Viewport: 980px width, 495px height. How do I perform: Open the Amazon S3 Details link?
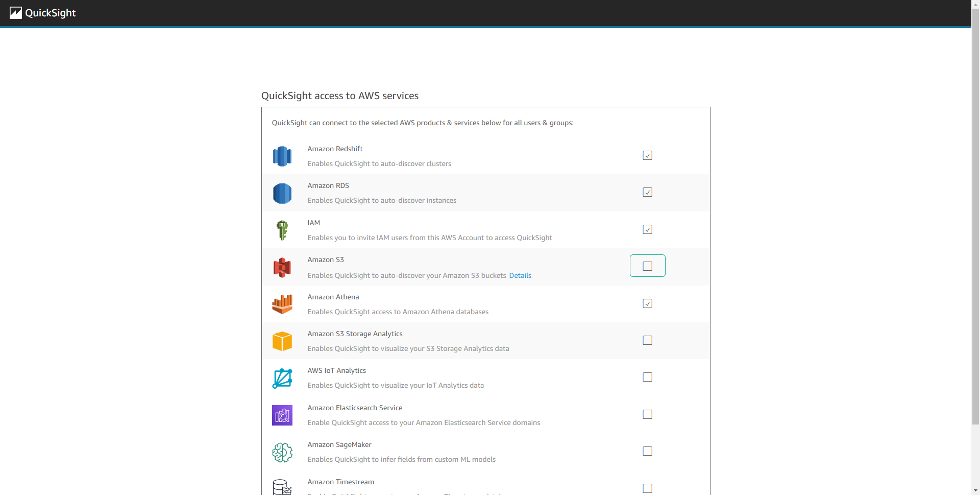[520, 275]
